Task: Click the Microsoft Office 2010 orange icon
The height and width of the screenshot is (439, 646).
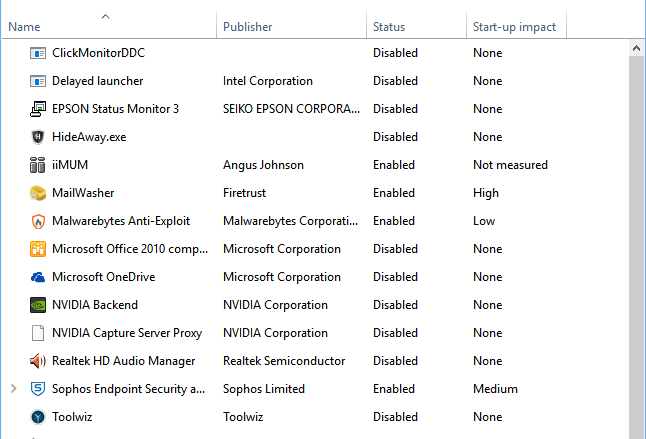Action: (38, 249)
